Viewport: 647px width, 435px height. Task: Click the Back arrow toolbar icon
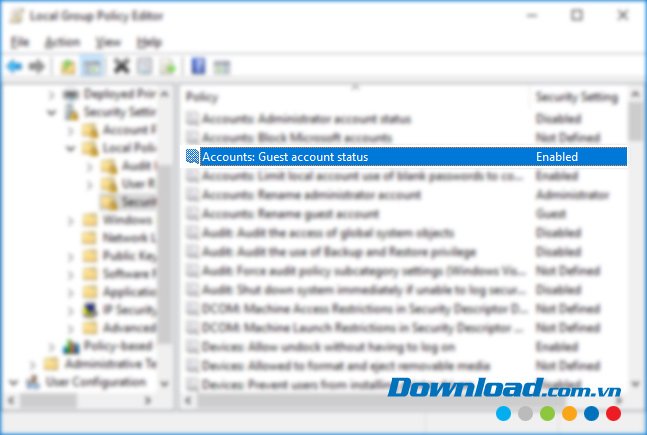14,66
